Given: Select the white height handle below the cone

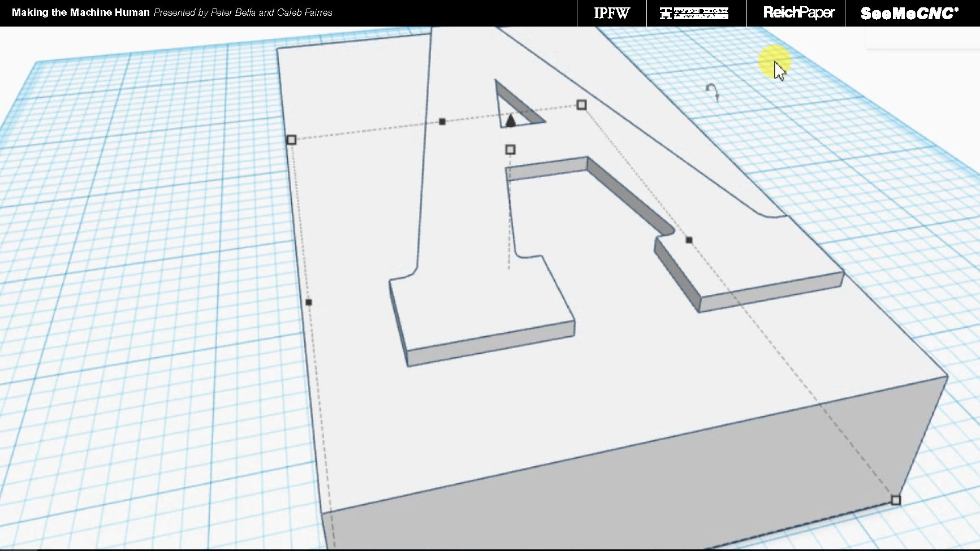Looking at the screenshot, I should click(x=510, y=150).
